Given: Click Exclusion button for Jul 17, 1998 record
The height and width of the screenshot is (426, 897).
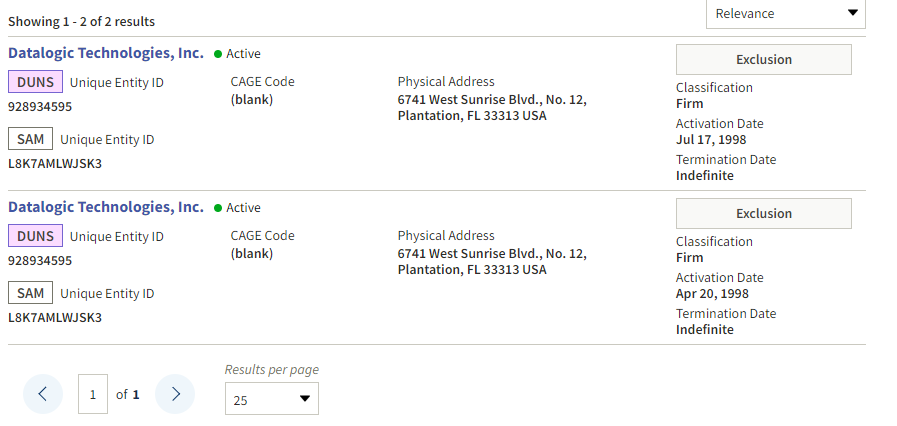Looking at the screenshot, I should coord(763,59).
